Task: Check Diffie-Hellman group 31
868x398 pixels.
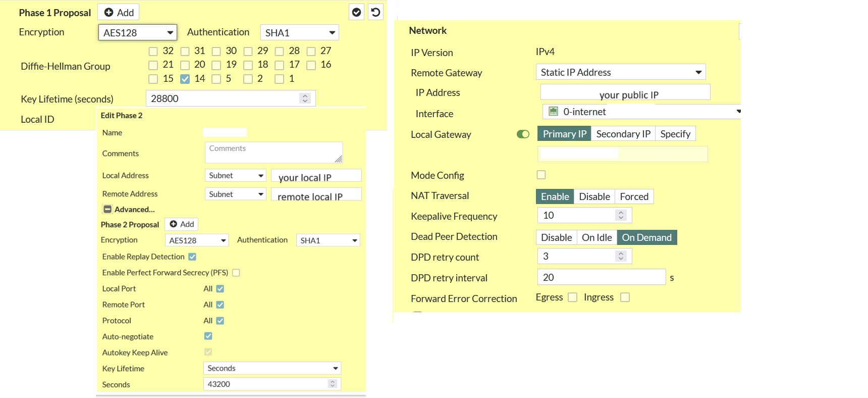Action: 185,51
